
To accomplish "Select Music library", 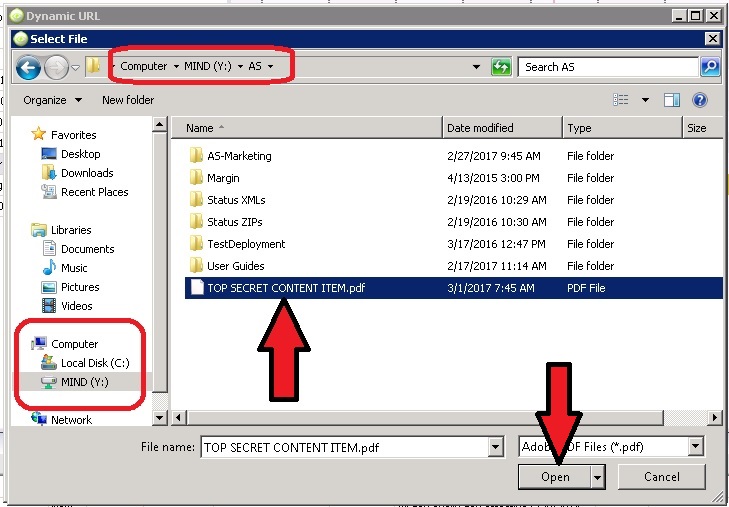I will (65, 268).
